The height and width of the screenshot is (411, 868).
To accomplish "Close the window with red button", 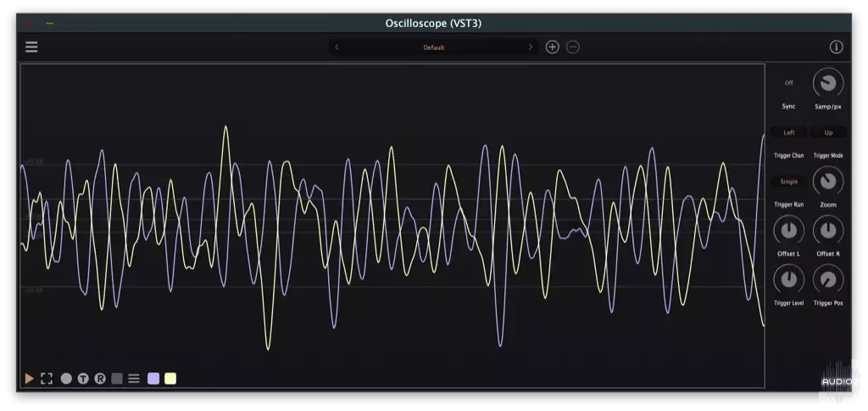I will pyautogui.click(x=28, y=24).
